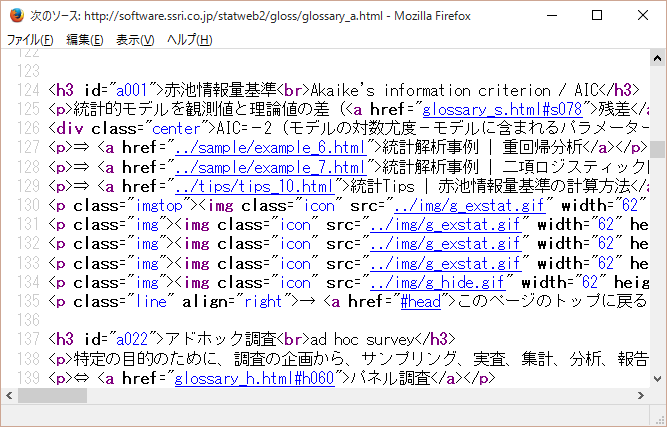Click the ../tips/tips_10.html link
667x427 pixels.
(254, 185)
